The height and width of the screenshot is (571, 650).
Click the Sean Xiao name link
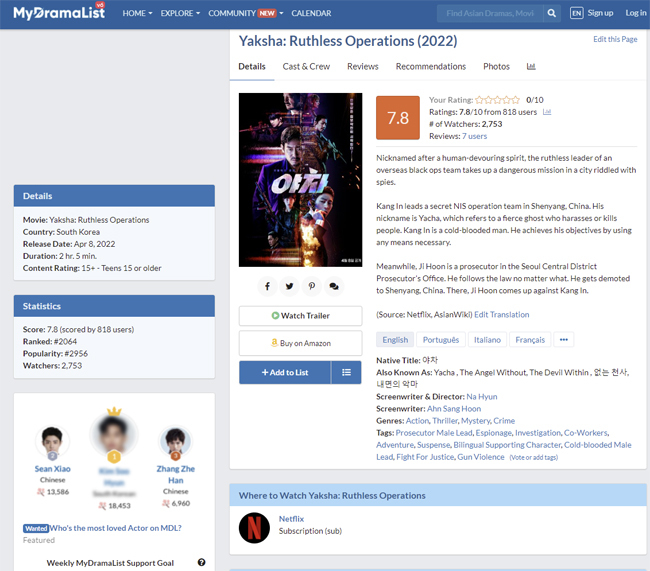53,469
